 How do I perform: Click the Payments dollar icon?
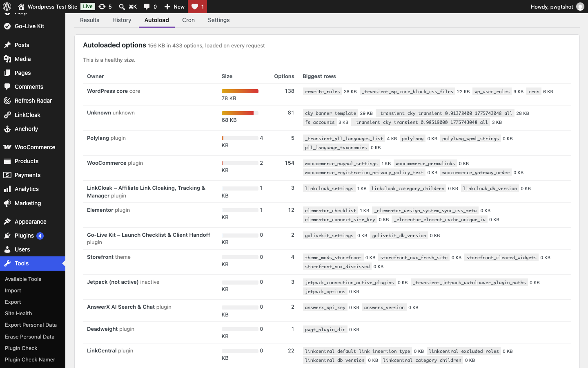7,175
